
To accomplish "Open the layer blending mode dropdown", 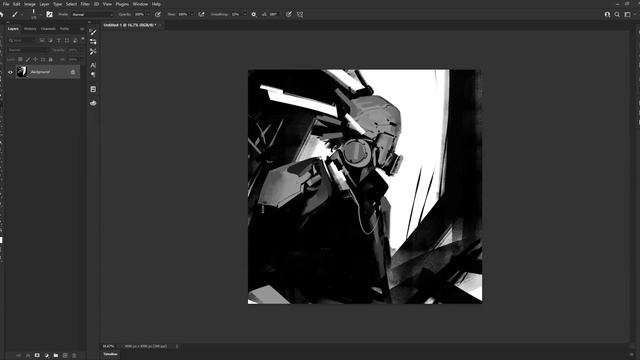I will (29, 50).
